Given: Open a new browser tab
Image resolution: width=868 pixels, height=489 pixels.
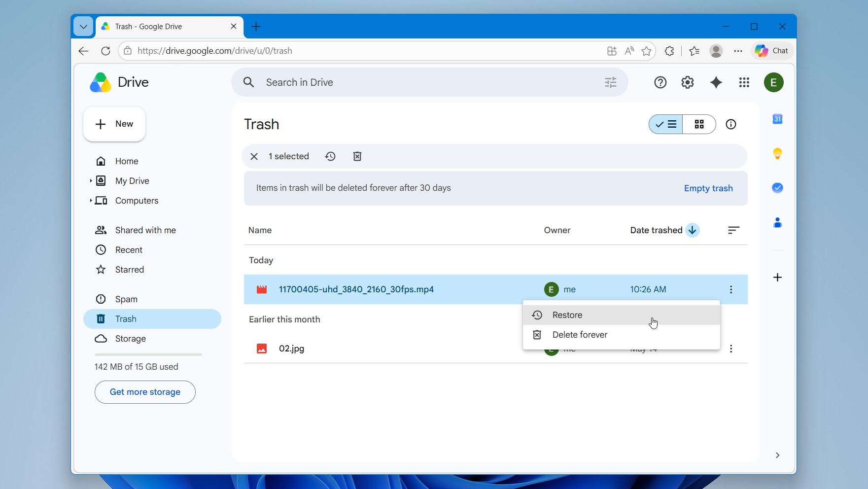Looking at the screenshot, I should (256, 27).
